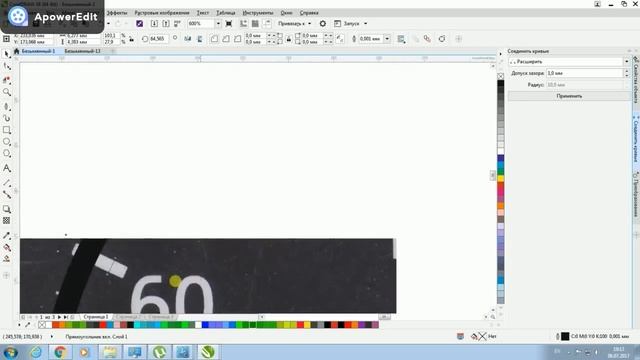Click the Mirror horizontally icon

[187, 39]
